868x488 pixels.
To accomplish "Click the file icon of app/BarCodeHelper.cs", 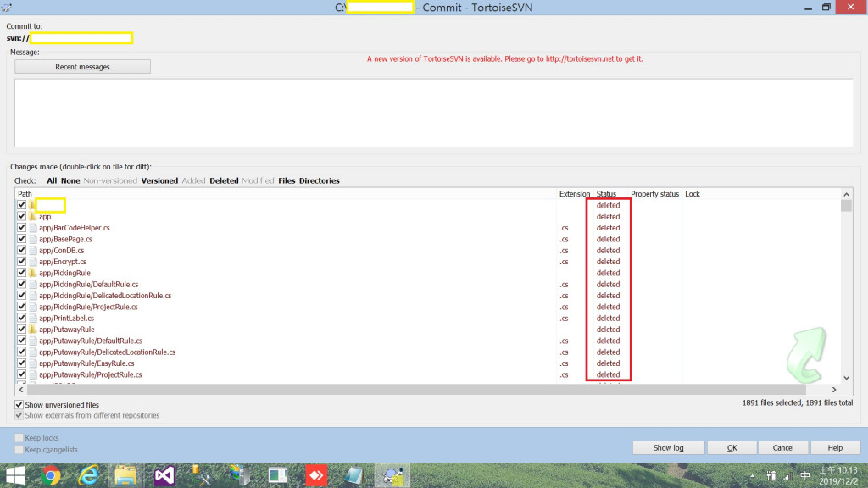I will (x=33, y=227).
